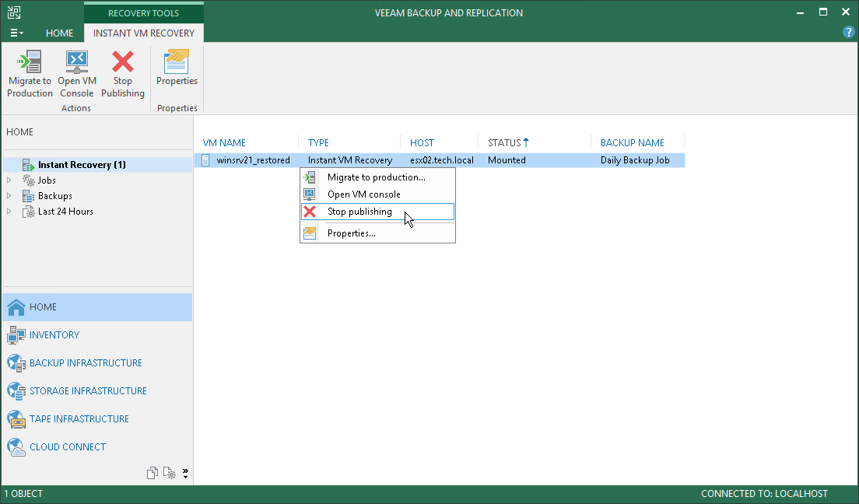Click the files icon at navigation pane bottom
The height and width of the screenshot is (504, 859).
coord(153,473)
